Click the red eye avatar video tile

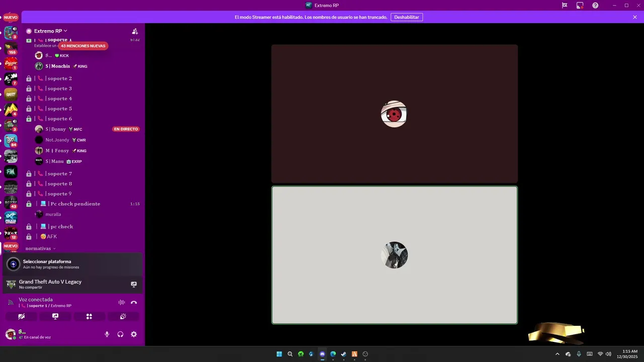(394, 114)
